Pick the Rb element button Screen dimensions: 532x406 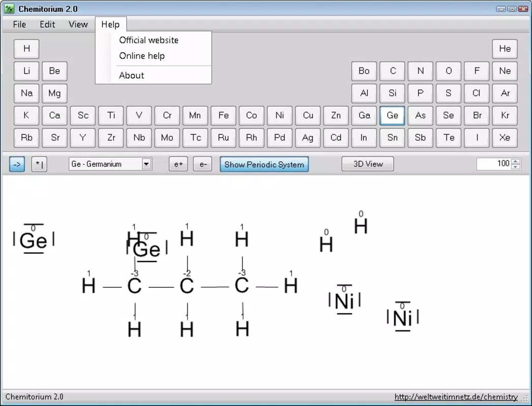click(x=26, y=138)
